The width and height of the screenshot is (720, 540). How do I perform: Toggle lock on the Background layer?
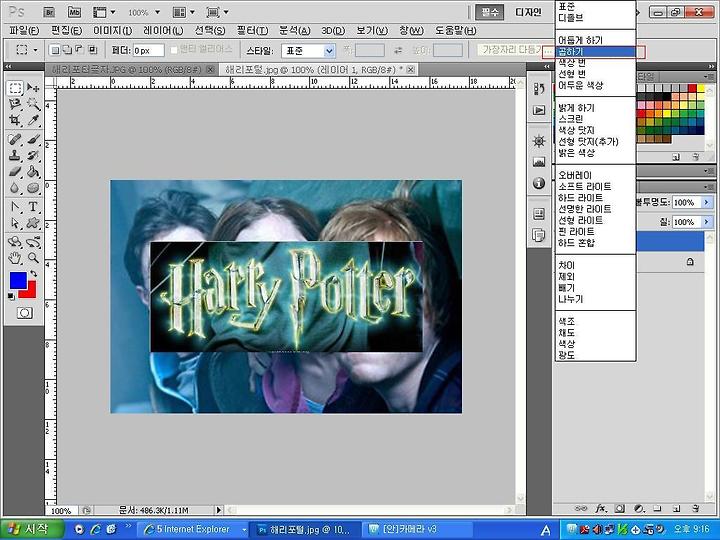tap(690, 262)
